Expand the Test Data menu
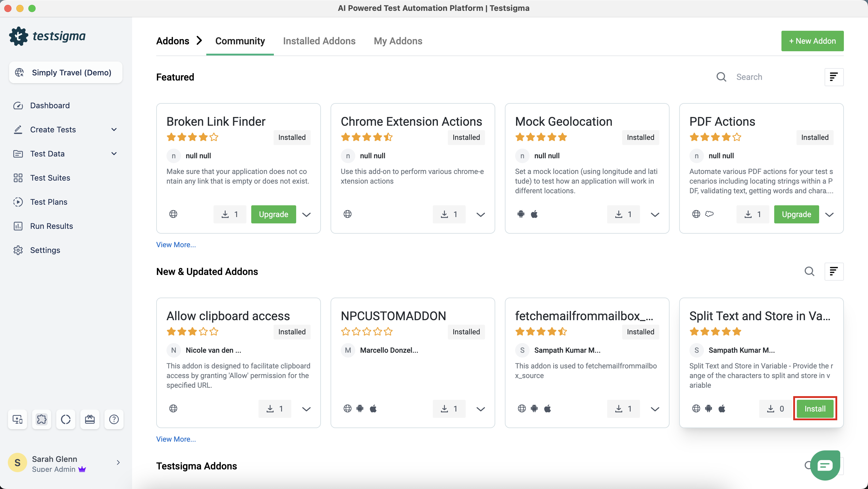868x489 pixels. click(114, 153)
